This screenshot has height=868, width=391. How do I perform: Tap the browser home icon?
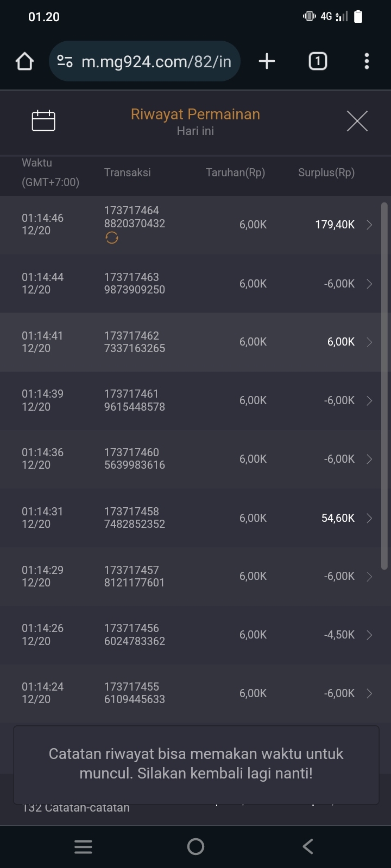(x=25, y=61)
